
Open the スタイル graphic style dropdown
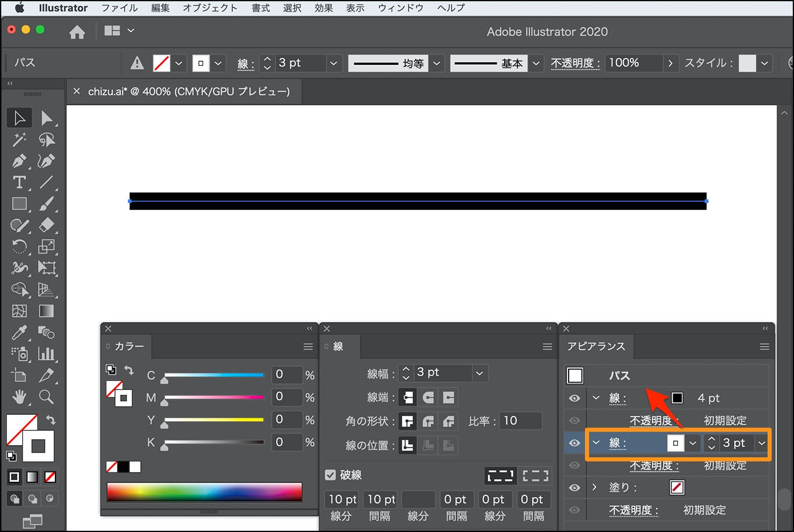click(764, 63)
